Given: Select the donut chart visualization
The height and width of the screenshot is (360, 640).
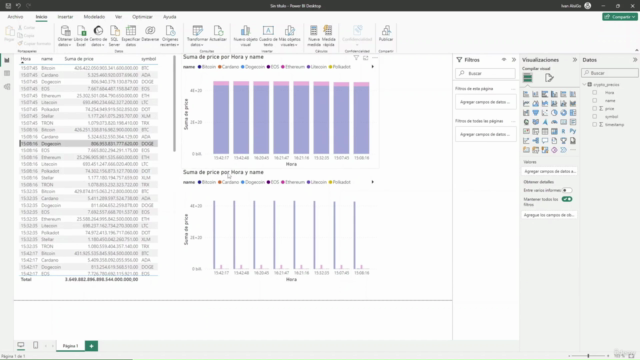Looking at the screenshot, I should [563, 113].
